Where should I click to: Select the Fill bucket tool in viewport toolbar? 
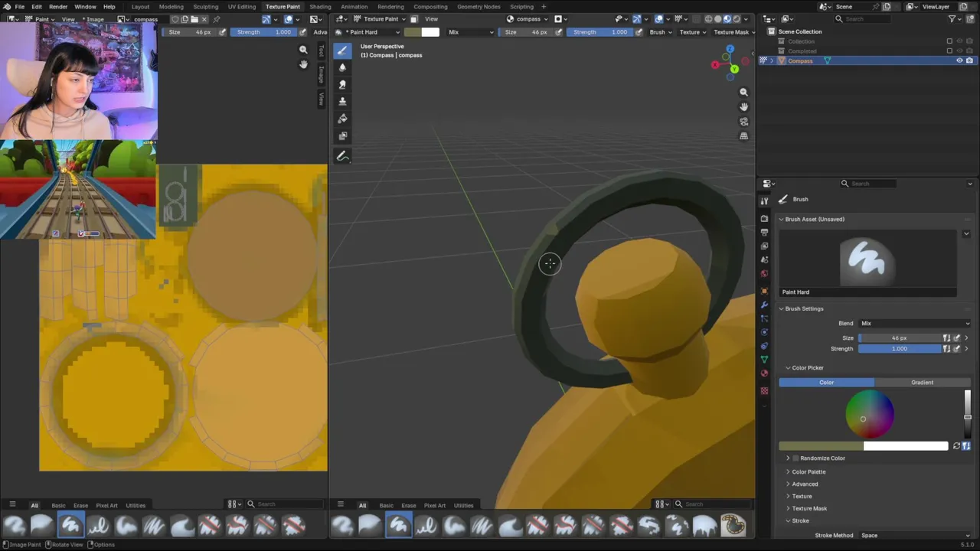tap(342, 119)
